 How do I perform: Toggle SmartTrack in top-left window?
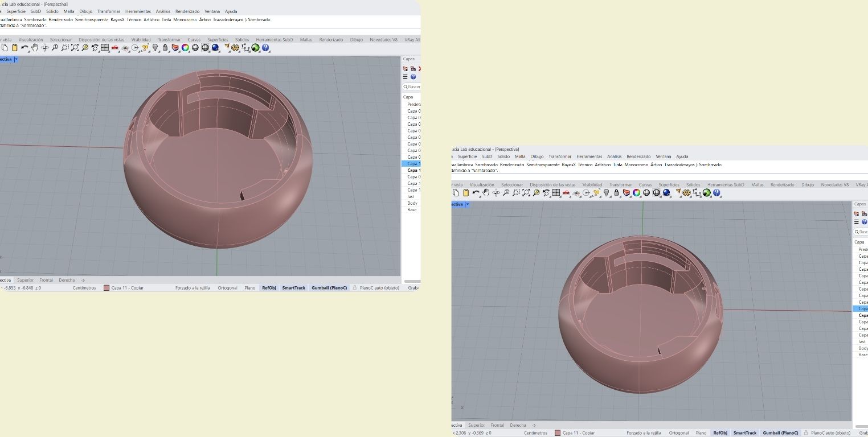point(293,288)
